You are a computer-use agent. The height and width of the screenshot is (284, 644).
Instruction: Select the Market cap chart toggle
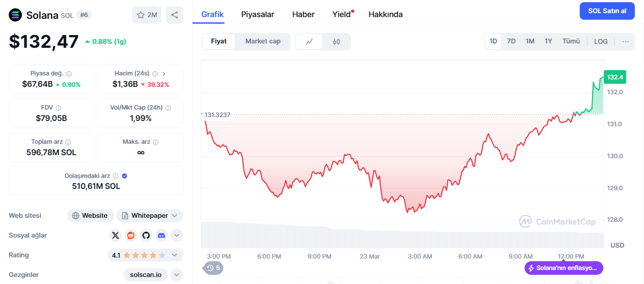[x=263, y=41]
